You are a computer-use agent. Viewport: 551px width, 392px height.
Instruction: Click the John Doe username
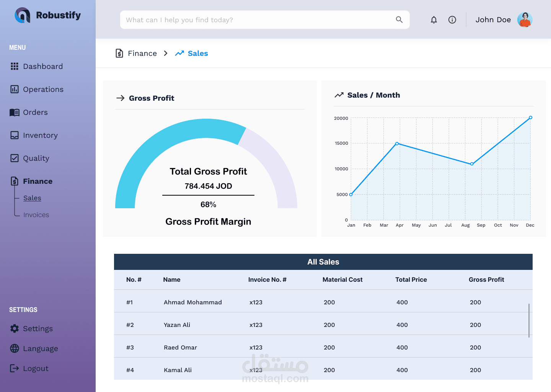coord(493,20)
